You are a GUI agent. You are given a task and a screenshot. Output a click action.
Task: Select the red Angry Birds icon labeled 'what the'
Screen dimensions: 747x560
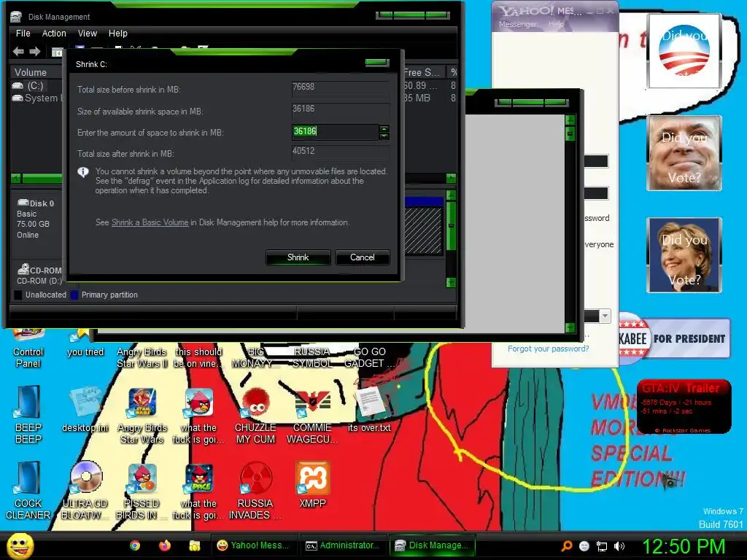click(198, 415)
